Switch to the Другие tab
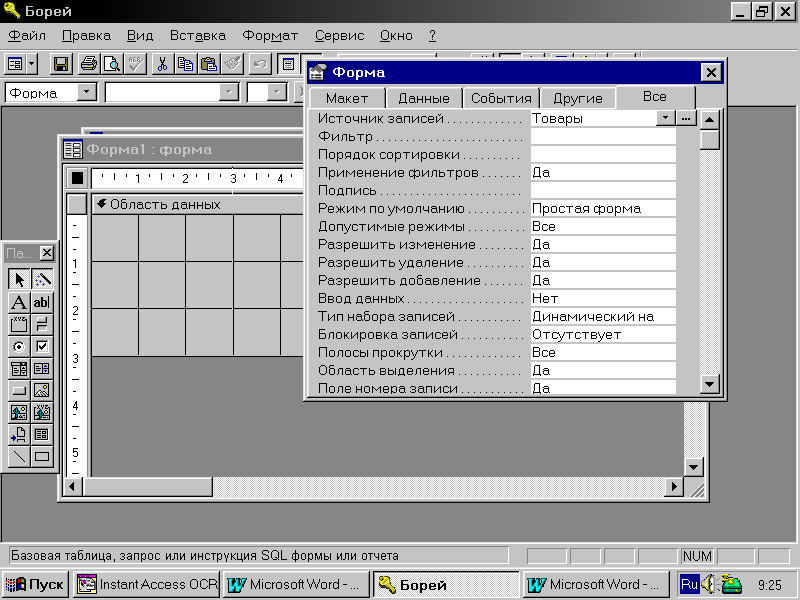 [578, 98]
